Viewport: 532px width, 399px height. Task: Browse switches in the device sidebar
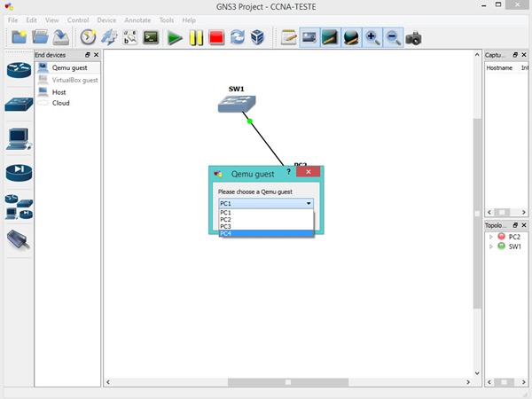coord(19,104)
